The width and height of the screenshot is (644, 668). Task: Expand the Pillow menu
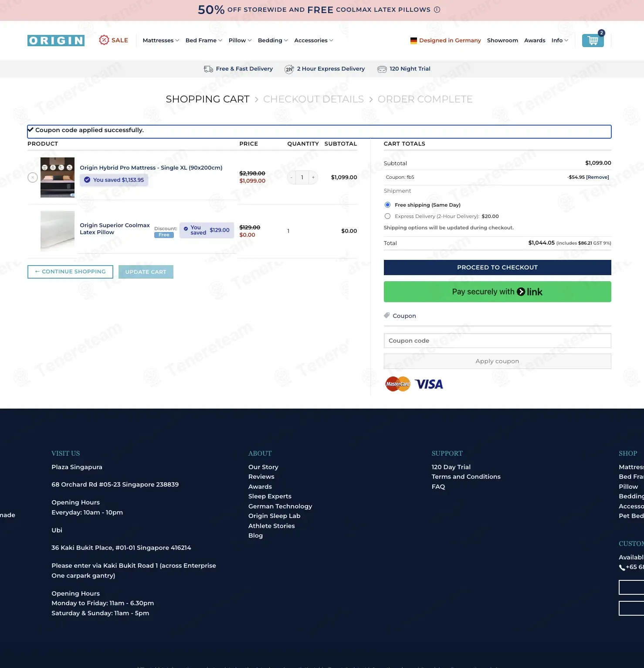point(240,41)
